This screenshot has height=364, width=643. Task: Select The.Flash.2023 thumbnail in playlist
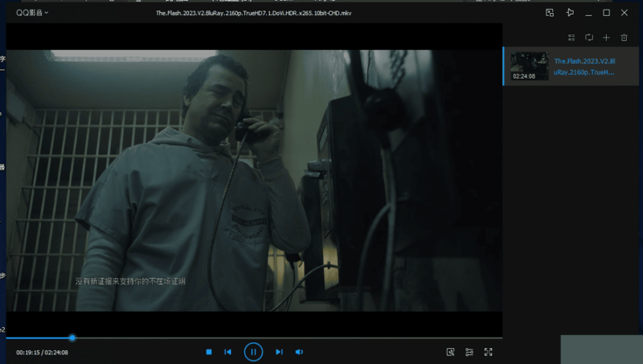point(530,66)
